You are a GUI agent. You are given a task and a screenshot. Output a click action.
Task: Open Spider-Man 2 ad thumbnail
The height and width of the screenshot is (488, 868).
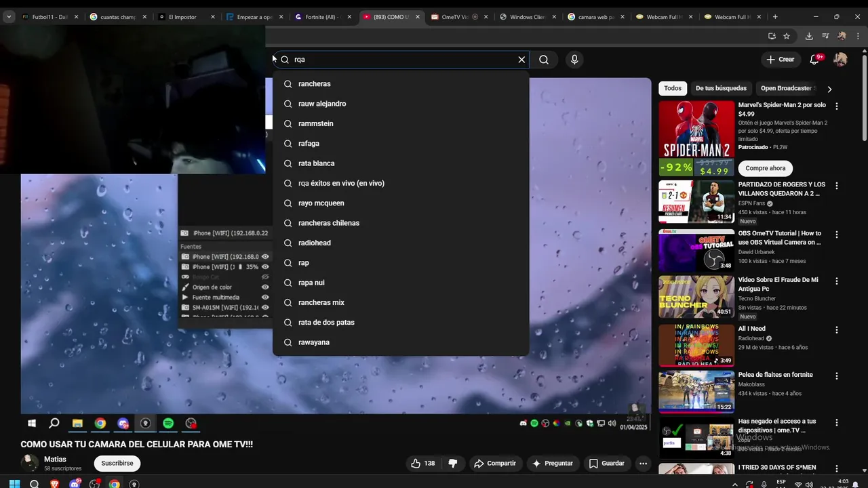point(696,138)
